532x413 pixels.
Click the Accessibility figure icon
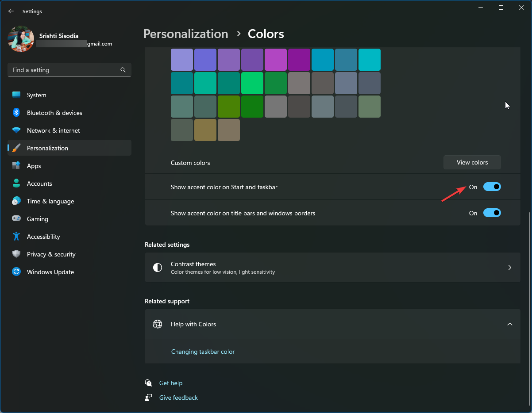pyautogui.click(x=16, y=237)
